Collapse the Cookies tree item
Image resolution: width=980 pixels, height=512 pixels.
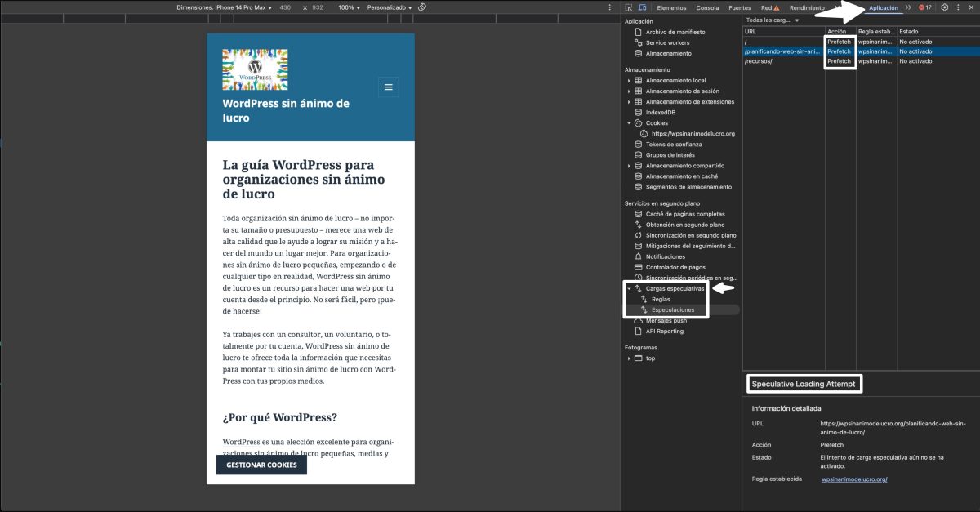coord(629,122)
